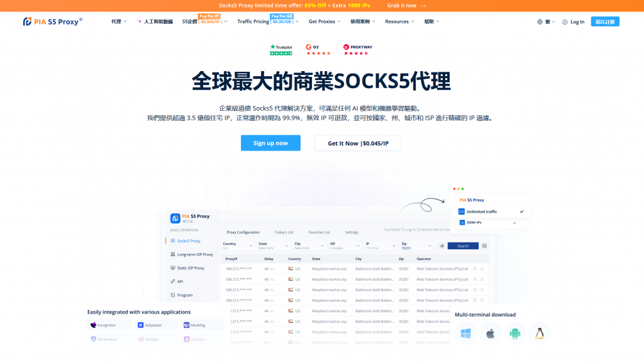Open the 人工智能數據 nav link

coord(158,21)
